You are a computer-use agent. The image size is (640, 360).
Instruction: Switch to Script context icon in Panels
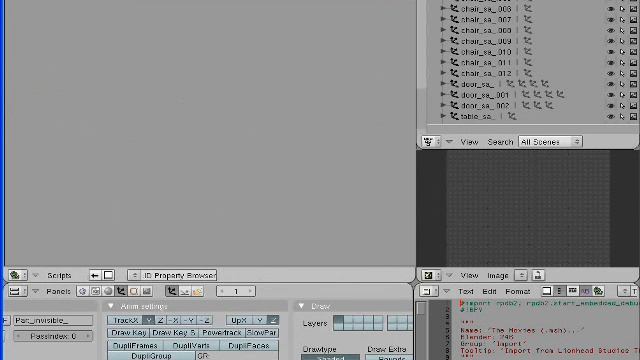(x=96, y=291)
